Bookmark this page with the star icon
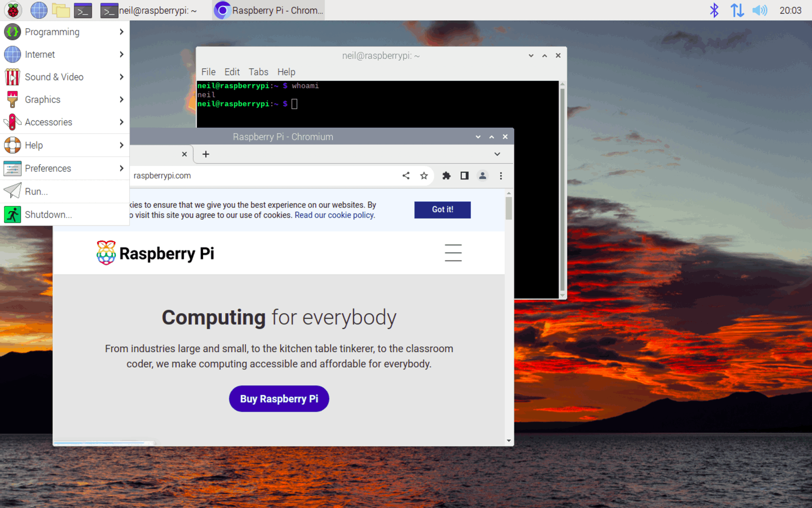 coord(424,176)
